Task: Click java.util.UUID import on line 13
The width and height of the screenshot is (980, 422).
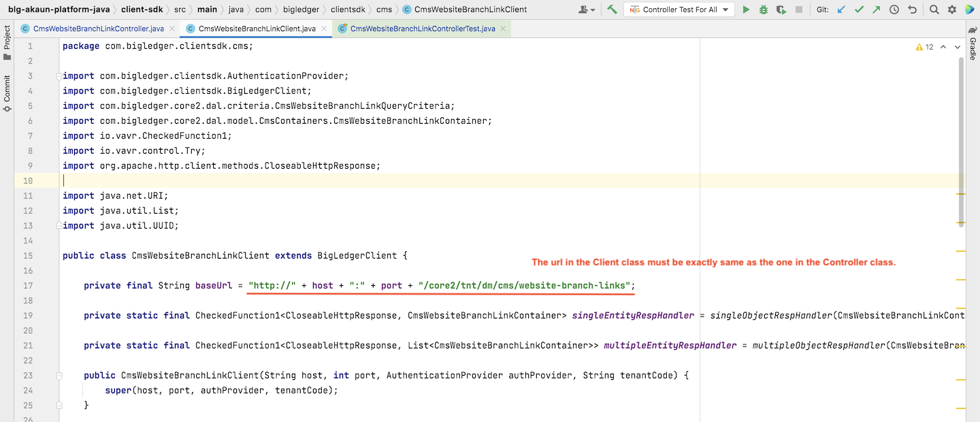Action: (137, 226)
